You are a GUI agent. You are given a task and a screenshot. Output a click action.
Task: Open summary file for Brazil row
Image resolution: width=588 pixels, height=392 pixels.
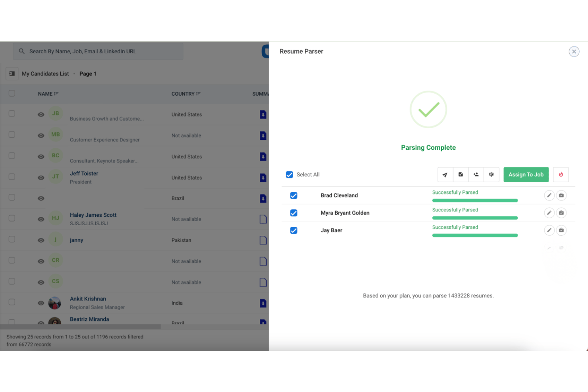[263, 198]
